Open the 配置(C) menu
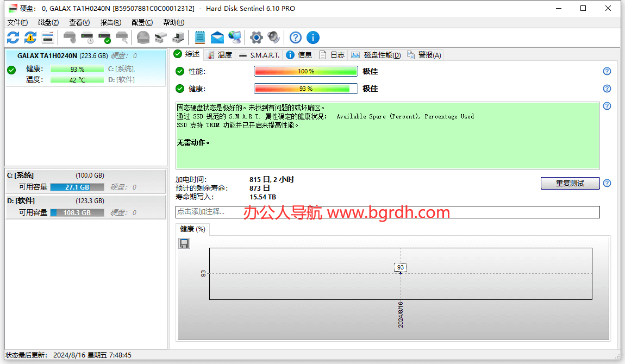 141,22
